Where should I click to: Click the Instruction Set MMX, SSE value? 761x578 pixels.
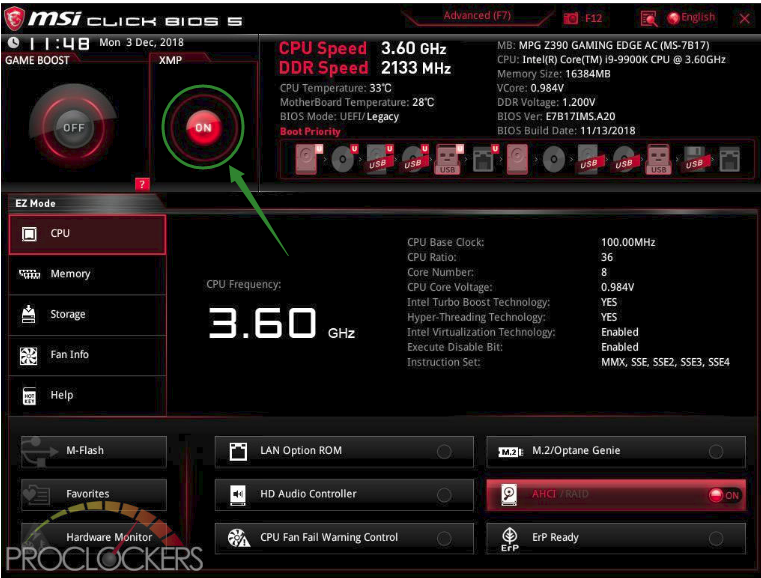click(665, 362)
